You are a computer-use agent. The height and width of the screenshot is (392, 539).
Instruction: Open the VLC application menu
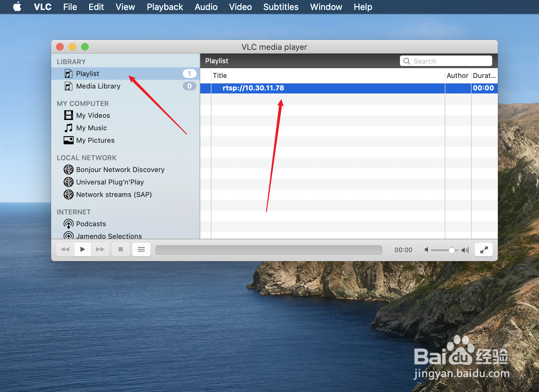point(43,7)
